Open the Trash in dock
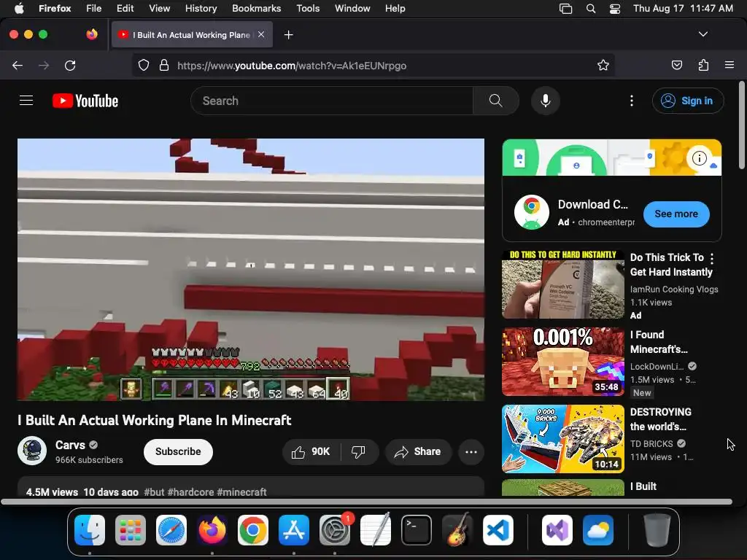 click(657, 530)
